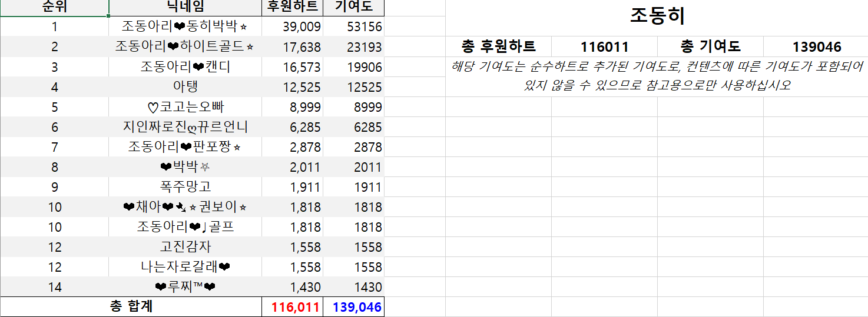The height and width of the screenshot is (317, 868).
Task: Click rank cell 1
Action: click(x=54, y=26)
